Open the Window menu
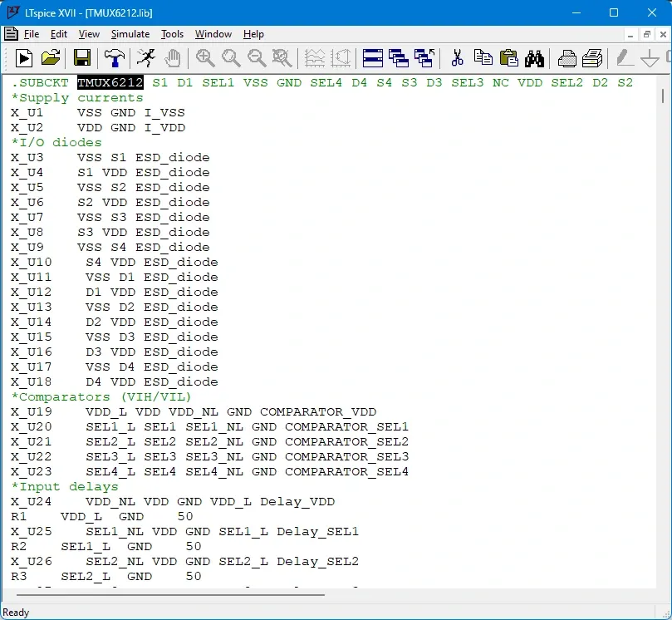The image size is (672, 620). coord(213,34)
